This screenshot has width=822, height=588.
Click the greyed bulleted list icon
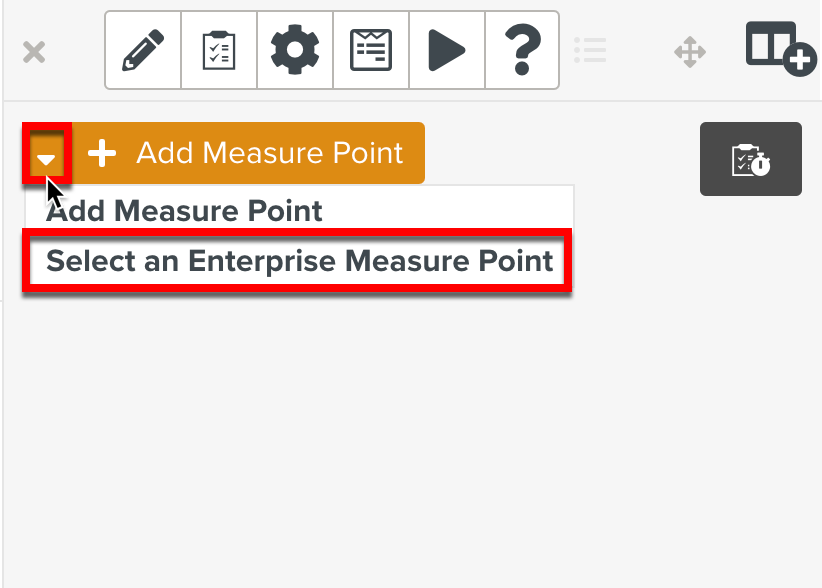point(591,50)
